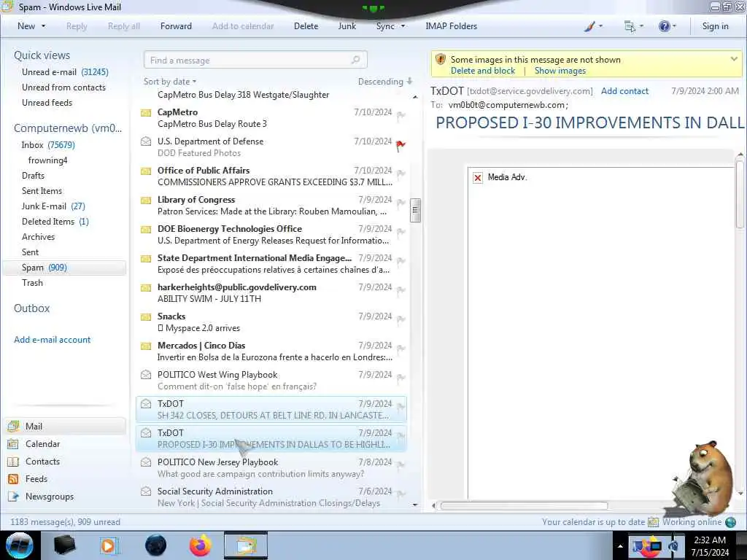747x560 pixels.
Task: Click unread envelope icon beside CapMetro message
Action: tap(146, 112)
